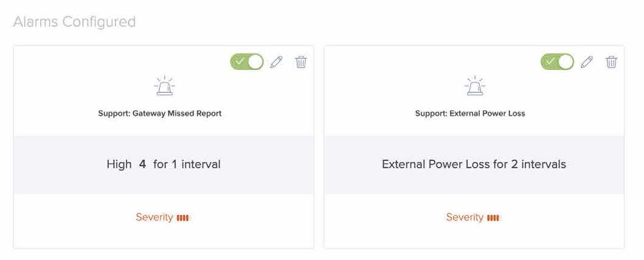The width and height of the screenshot is (644, 260).
Task: Disable the Gateway Missed Report alarm toggle
Action: 247,62
